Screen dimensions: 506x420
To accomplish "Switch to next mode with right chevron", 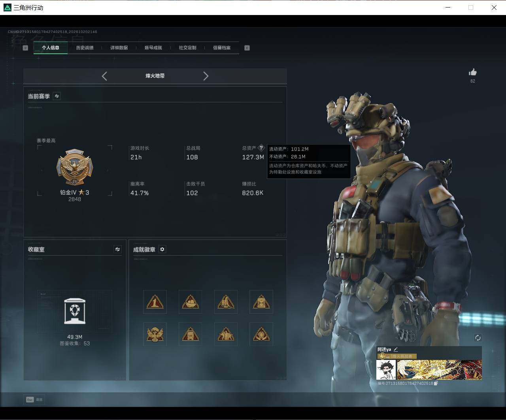I will (206, 76).
